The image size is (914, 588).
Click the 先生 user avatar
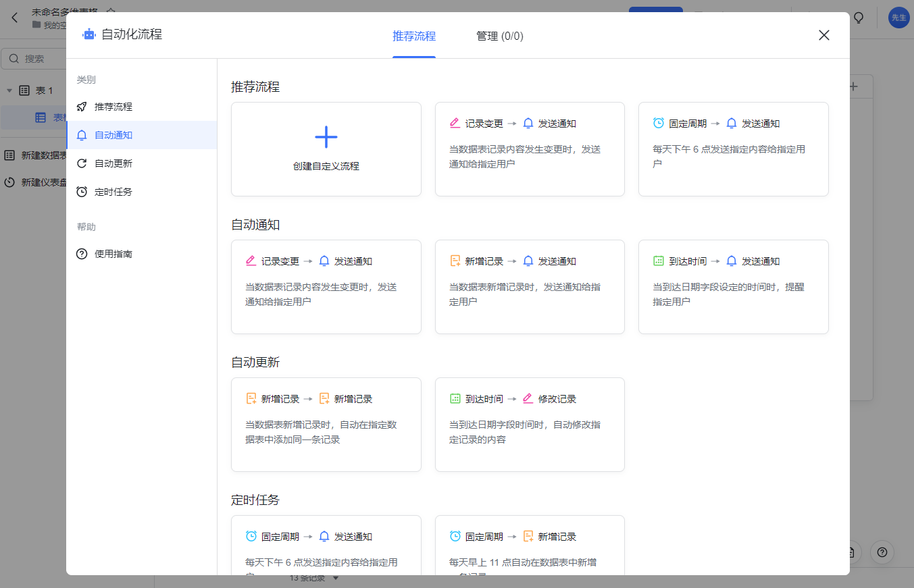pos(898,18)
